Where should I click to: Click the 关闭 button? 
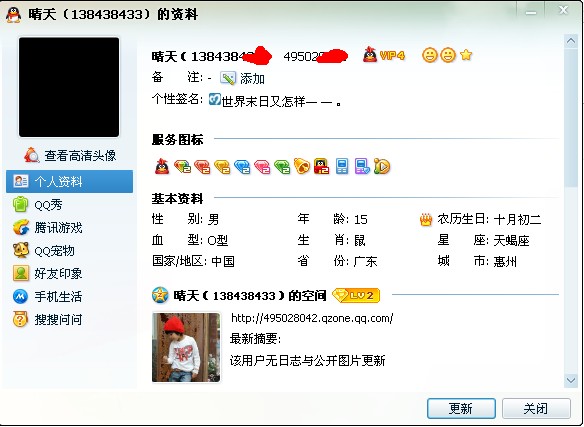[x=536, y=408]
